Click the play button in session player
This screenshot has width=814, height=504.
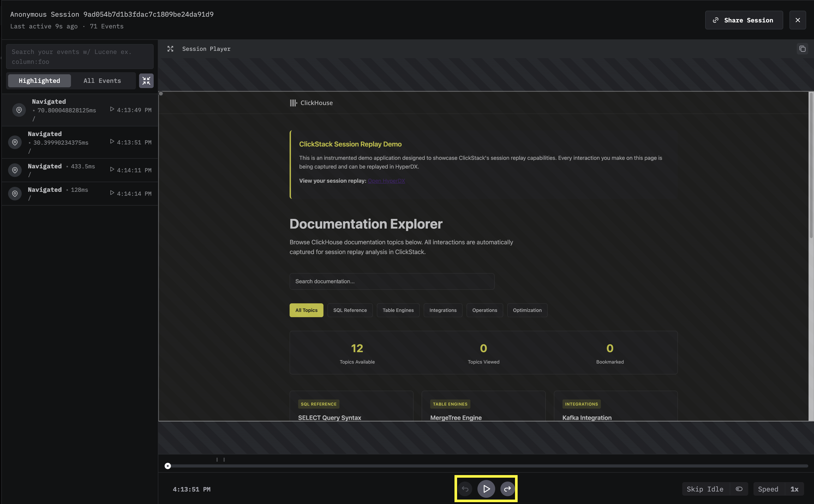click(x=486, y=489)
